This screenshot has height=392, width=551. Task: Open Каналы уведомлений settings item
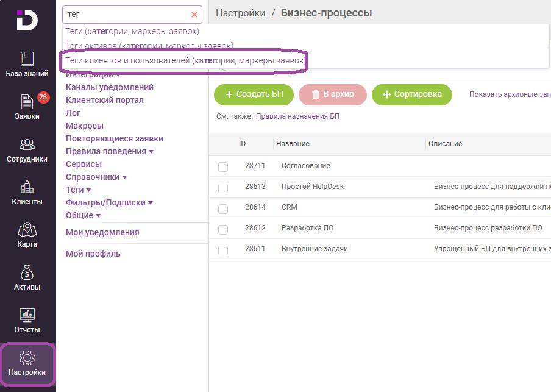[x=110, y=87]
